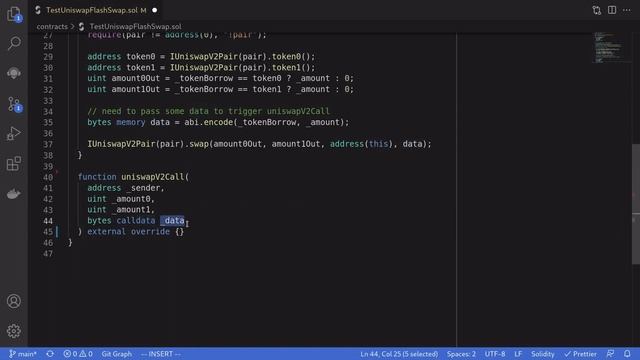Open the Manage settings gear

(14, 331)
